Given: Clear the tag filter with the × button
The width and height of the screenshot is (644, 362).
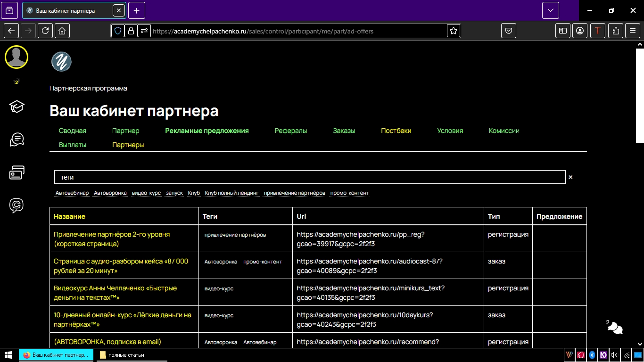Looking at the screenshot, I should point(570,177).
